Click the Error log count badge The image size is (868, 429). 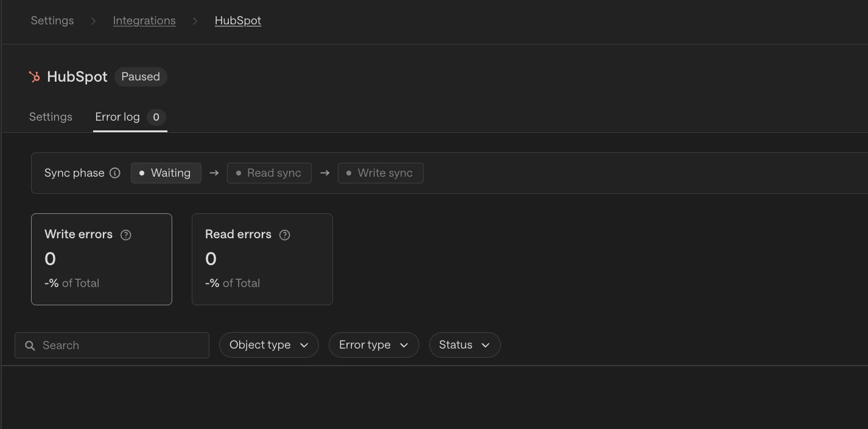[156, 117]
